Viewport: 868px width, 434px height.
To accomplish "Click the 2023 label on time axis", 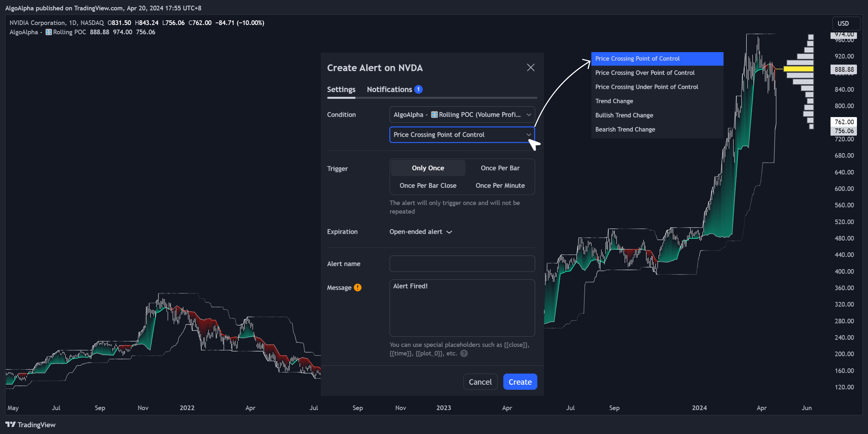I will click(x=443, y=408).
